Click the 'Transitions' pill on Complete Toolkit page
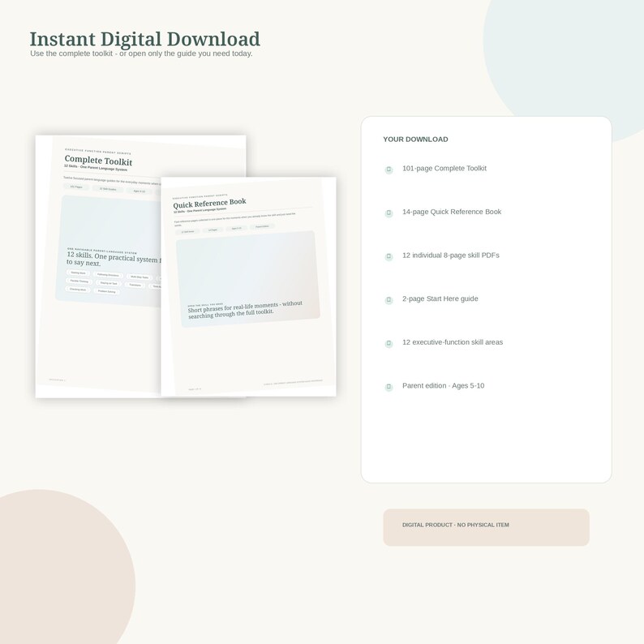 pos(135,285)
